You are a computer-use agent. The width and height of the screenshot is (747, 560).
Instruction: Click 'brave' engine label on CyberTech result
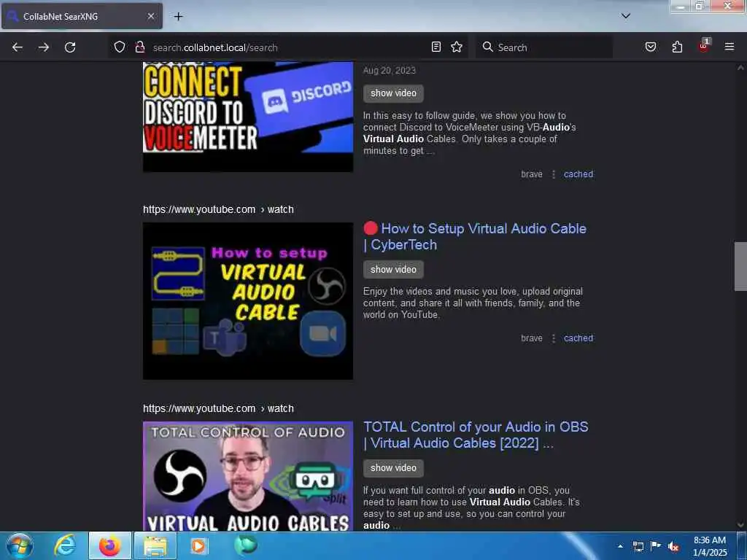click(532, 338)
